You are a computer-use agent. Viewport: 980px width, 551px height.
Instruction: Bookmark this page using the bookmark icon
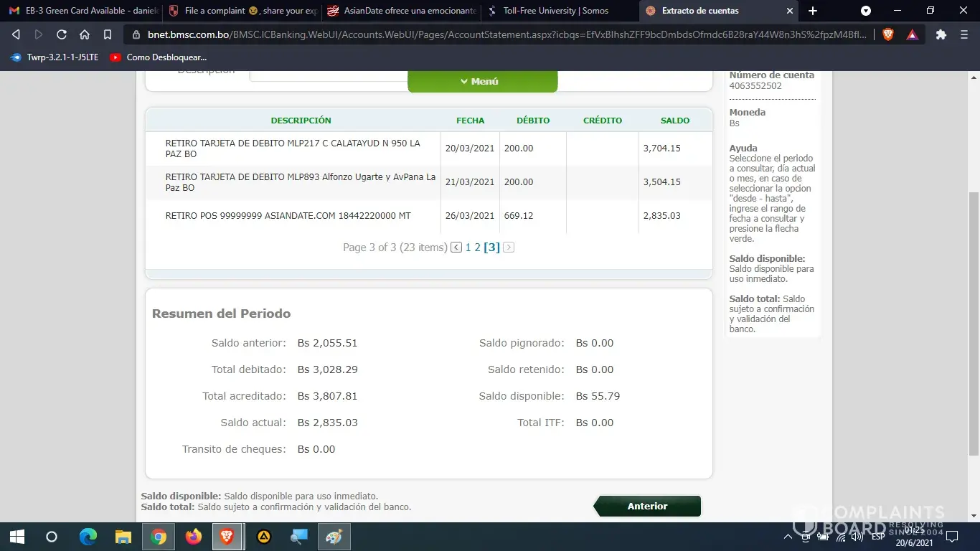(x=108, y=34)
